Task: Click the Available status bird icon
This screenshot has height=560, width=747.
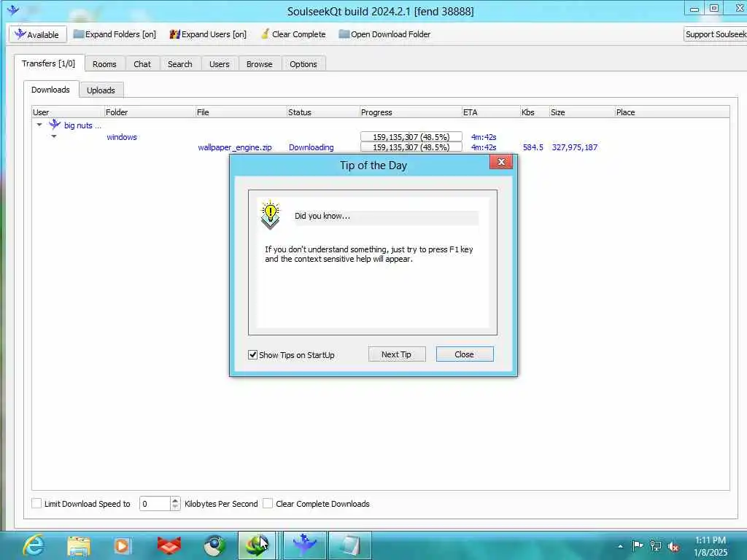Action: click(x=20, y=34)
